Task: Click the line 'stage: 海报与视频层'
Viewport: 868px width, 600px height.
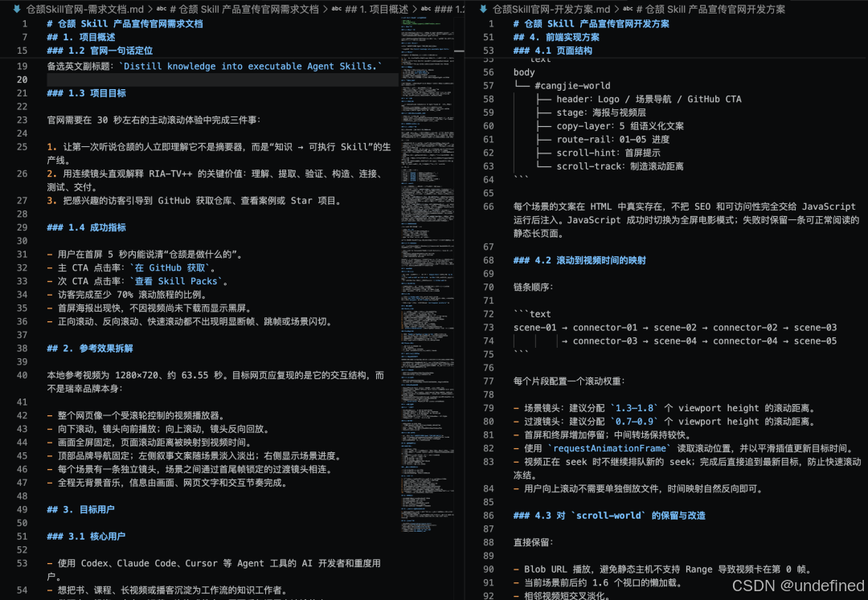Action: coord(601,112)
